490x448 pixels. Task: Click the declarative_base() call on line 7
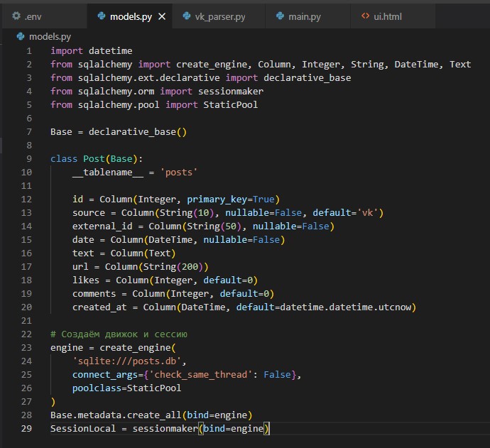(138, 131)
